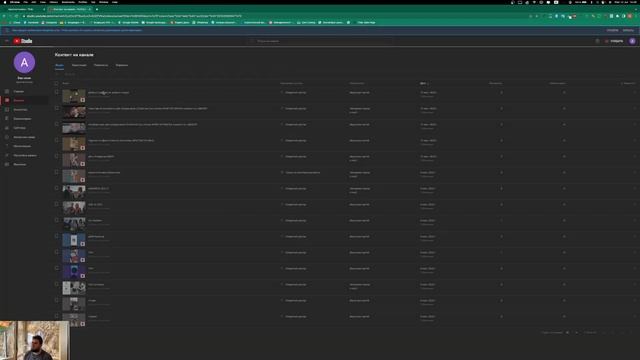The width and height of the screenshot is (640, 360).
Task: Click the filter icon above the video table
Action: tap(57, 74)
